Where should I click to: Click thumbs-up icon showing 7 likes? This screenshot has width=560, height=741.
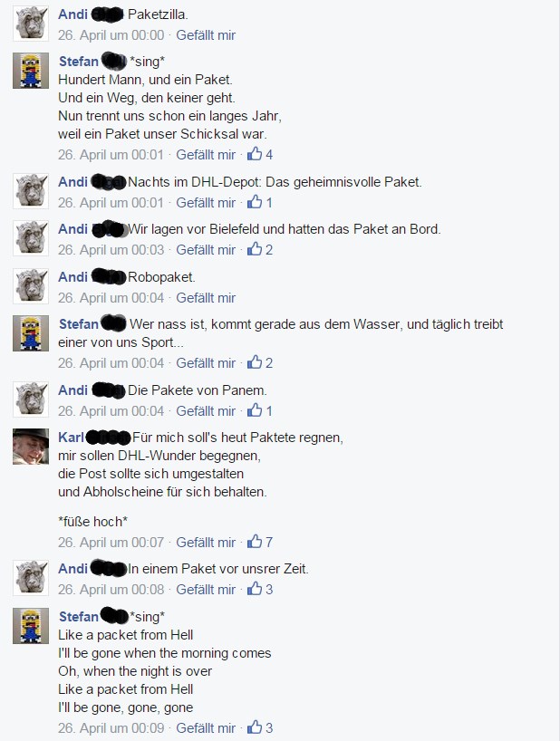coord(255,542)
